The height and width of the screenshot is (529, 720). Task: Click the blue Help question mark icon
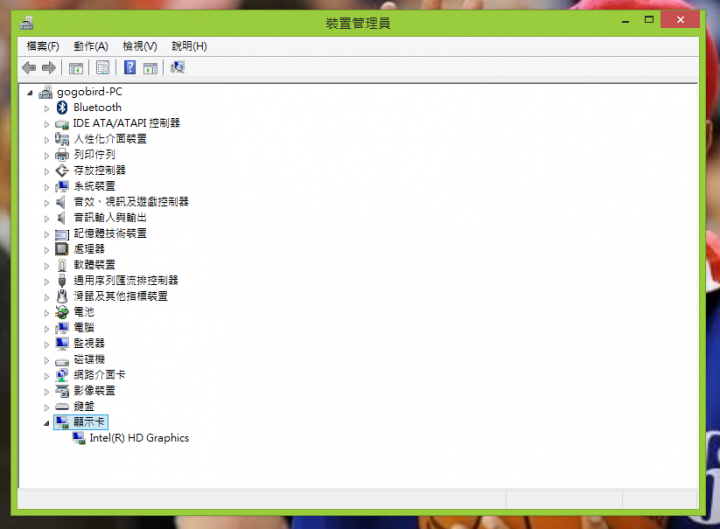tap(130, 68)
